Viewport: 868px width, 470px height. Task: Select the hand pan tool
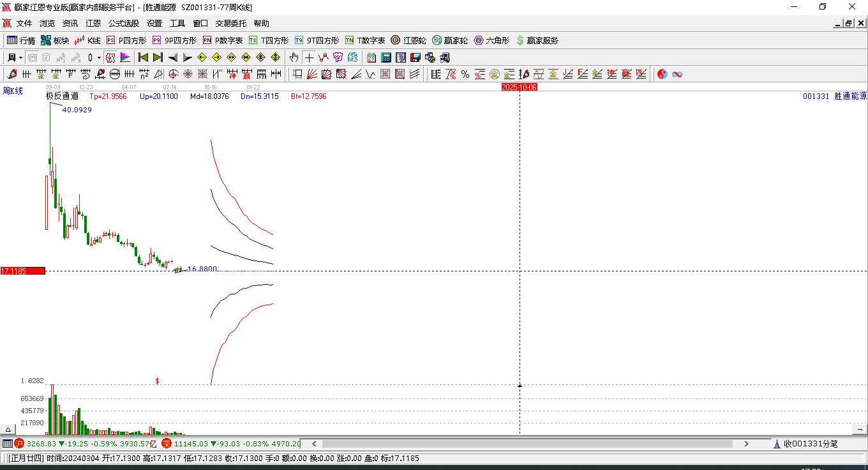pos(294,57)
